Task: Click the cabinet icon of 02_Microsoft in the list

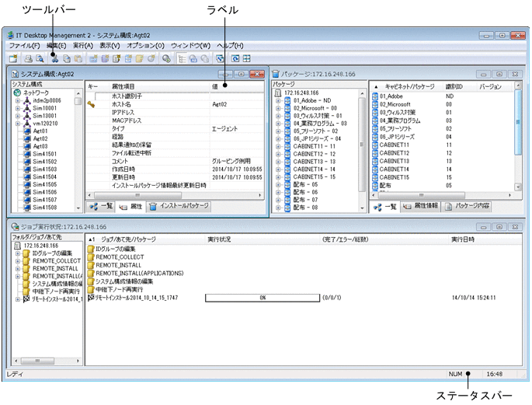Action: pyautogui.click(x=375, y=104)
